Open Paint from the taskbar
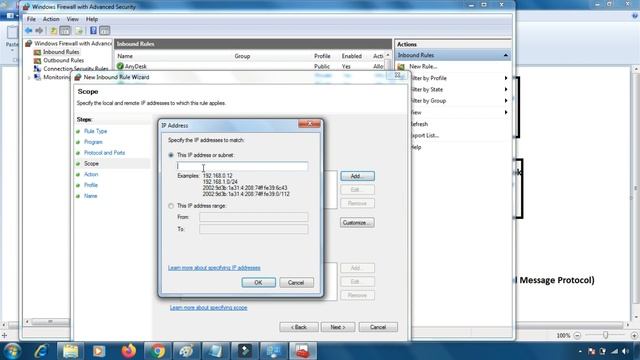This screenshot has width=640, height=360. pos(187,351)
